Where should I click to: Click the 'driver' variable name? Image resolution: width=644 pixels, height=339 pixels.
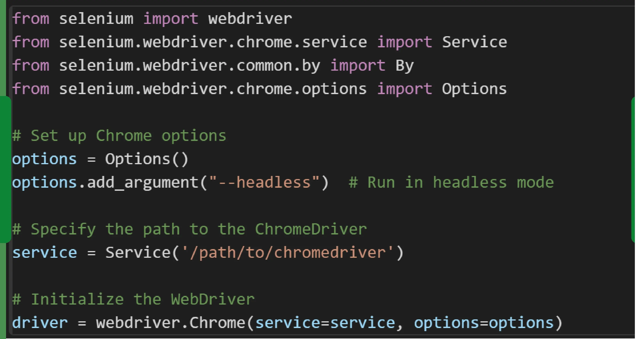[x=40, y=322]
